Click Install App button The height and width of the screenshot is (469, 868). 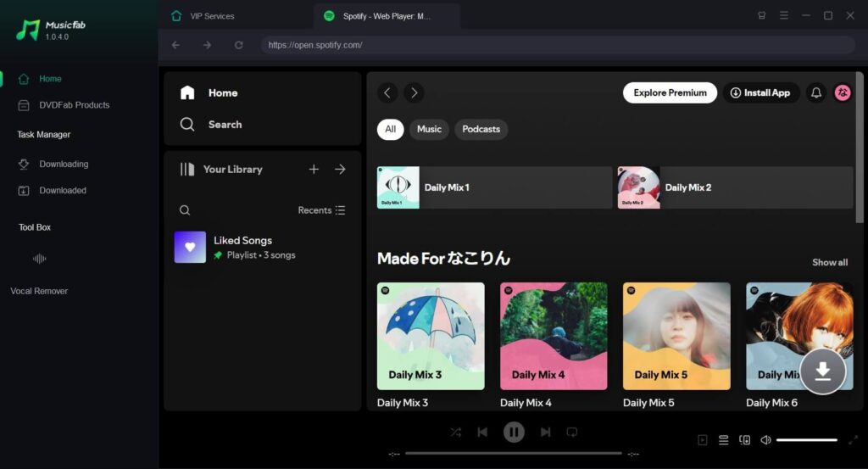point(760,92)
